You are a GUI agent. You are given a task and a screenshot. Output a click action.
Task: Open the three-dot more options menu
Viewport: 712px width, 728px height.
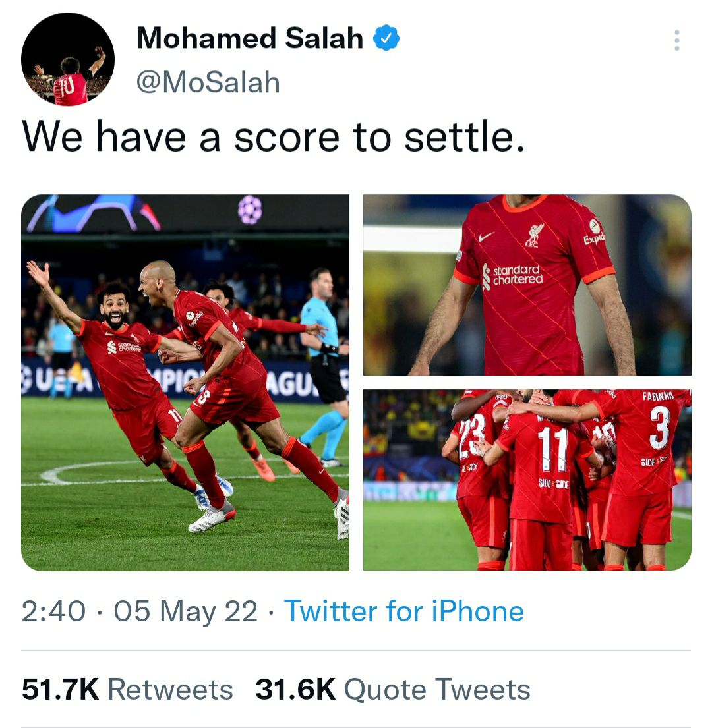(676, 40)
